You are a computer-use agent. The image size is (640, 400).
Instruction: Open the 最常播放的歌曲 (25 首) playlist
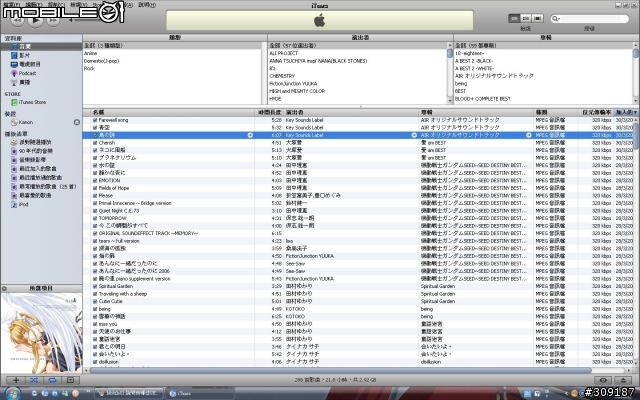[x=48, y=187]
